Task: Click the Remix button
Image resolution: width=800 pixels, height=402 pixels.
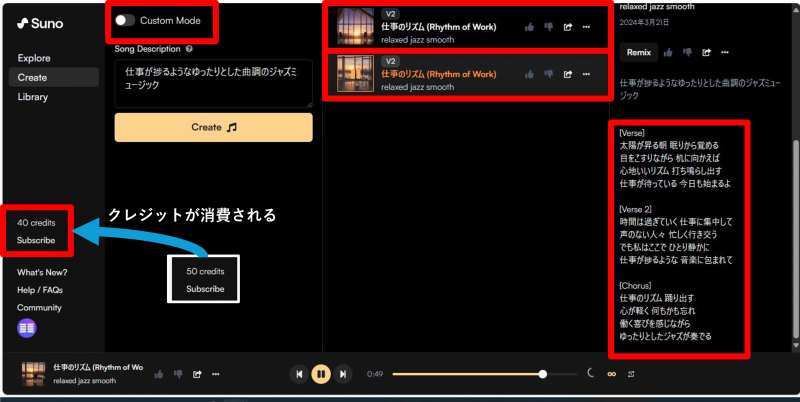Action: pyautogui.click(x=639, y=53)
